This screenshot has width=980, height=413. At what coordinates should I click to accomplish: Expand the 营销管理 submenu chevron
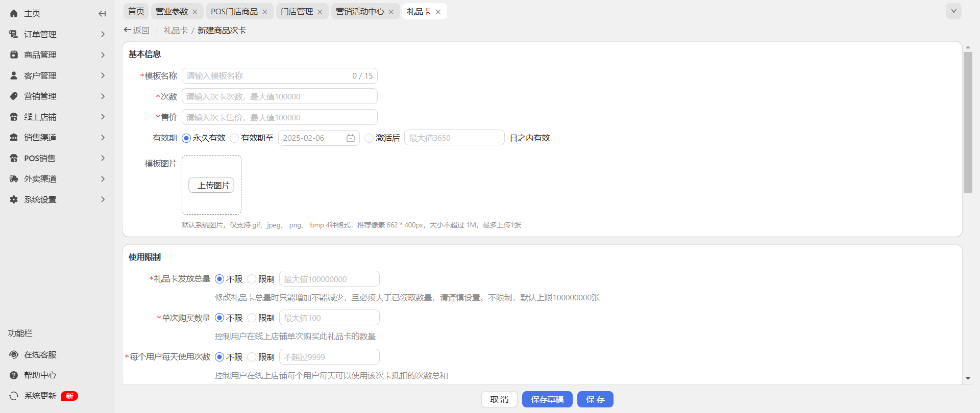103,96
